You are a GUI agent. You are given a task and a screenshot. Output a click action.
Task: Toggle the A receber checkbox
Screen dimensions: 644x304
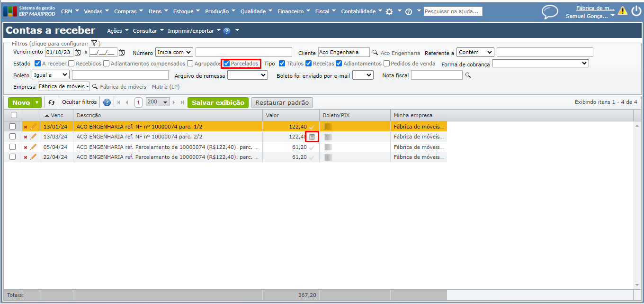pyautogui.click(x=38, y=64)
